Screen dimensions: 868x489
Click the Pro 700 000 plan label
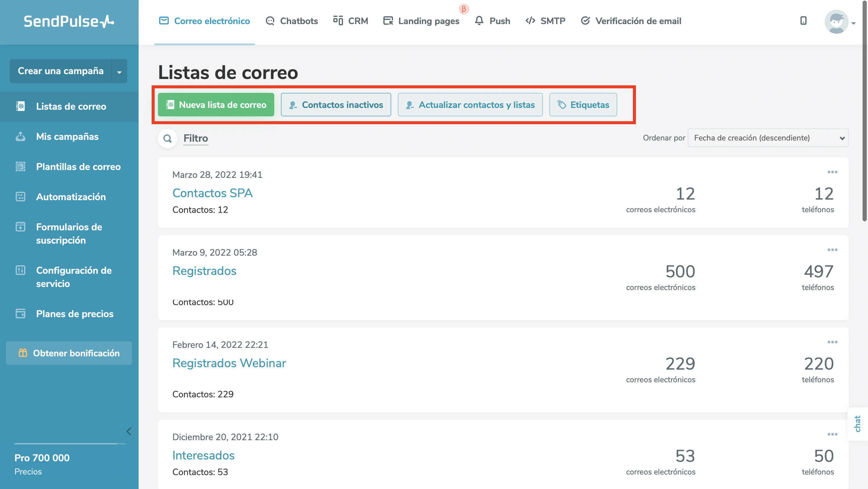42,458
